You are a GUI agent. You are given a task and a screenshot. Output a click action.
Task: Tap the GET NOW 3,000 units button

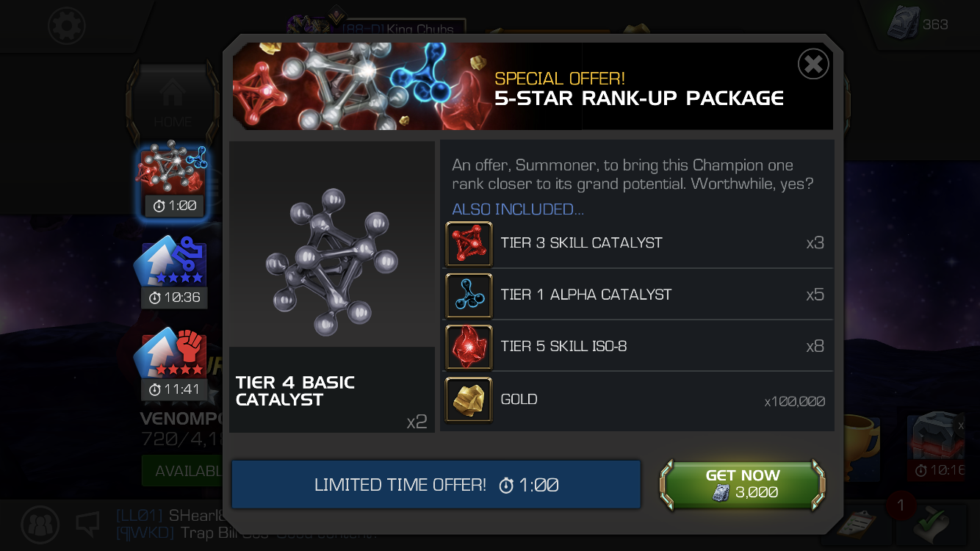(x=743, y=484)
